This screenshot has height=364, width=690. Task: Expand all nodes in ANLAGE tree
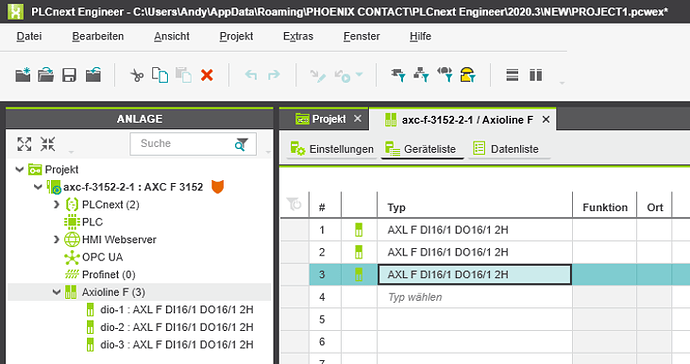click(x=24, y=144)
